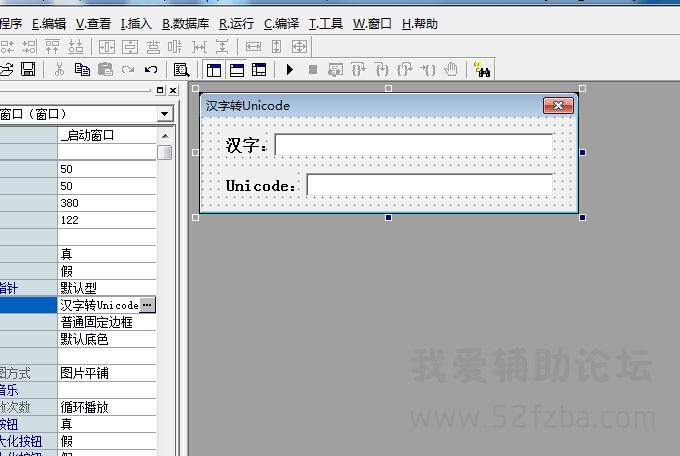The width and height of the screenshot is (680, 456).
Task: Click the first curly-braces debug step icon
Action: point(359,69)
